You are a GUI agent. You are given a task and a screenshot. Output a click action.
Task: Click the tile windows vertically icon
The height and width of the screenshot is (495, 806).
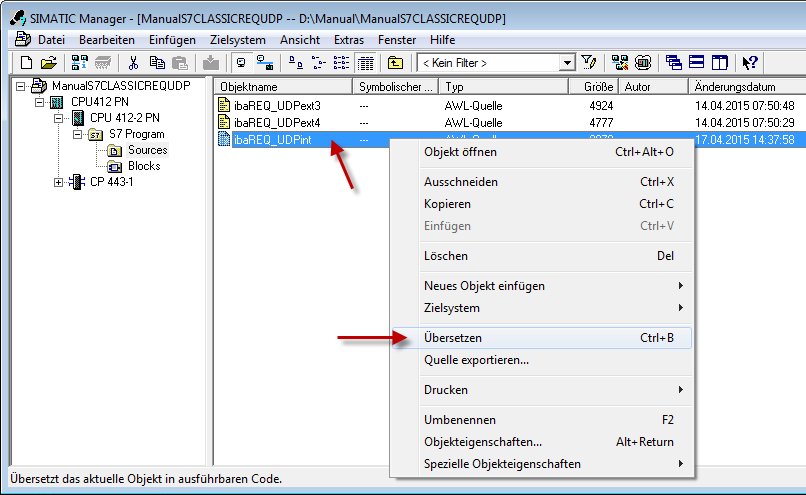point(720,63)
